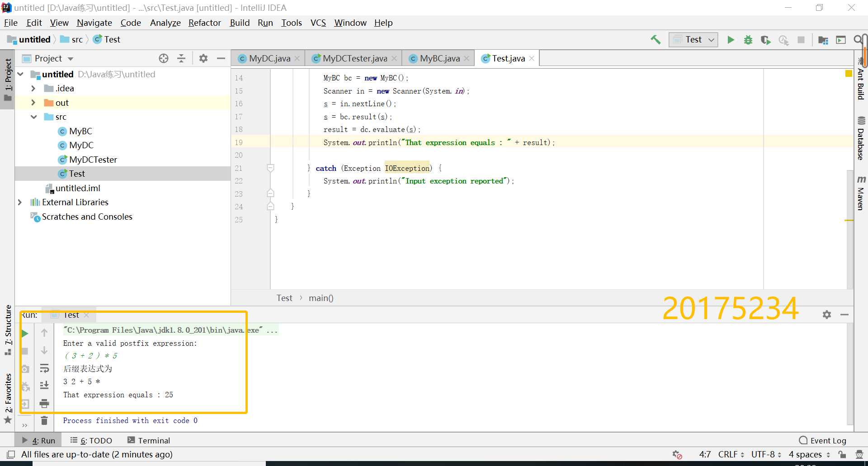Hide the Project panel with minus icon
The image size is (868, 466).
[x=221, y=58]
